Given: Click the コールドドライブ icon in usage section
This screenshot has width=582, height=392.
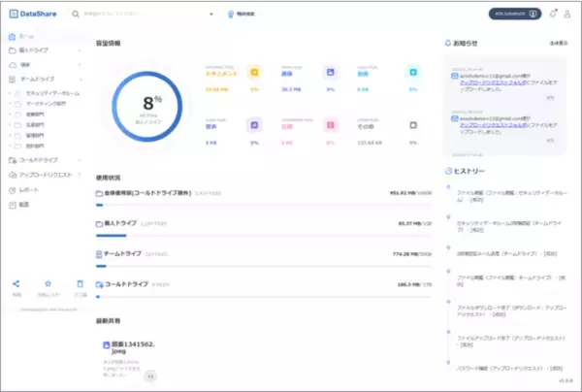Looking at the screenshot, I should pyautogui.click(x=99, y=284).
